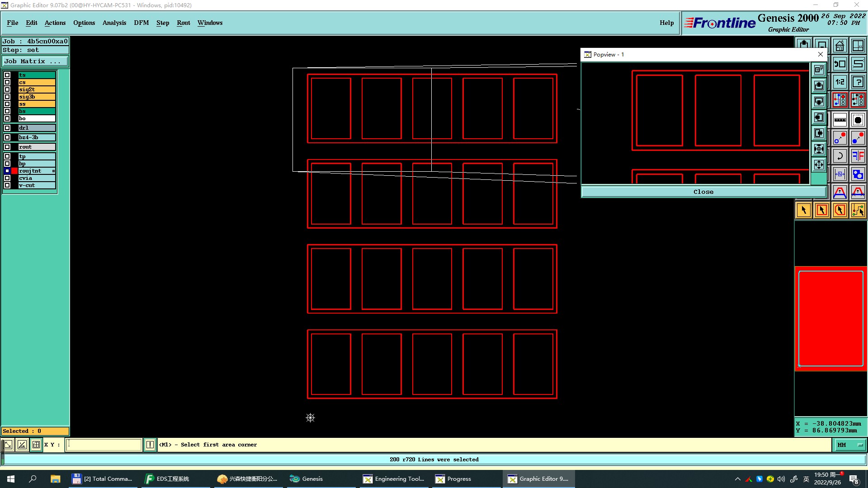Click the 1:2 zoom scale icon
This screenshot has height=488, width=868.
coord(840,82)
